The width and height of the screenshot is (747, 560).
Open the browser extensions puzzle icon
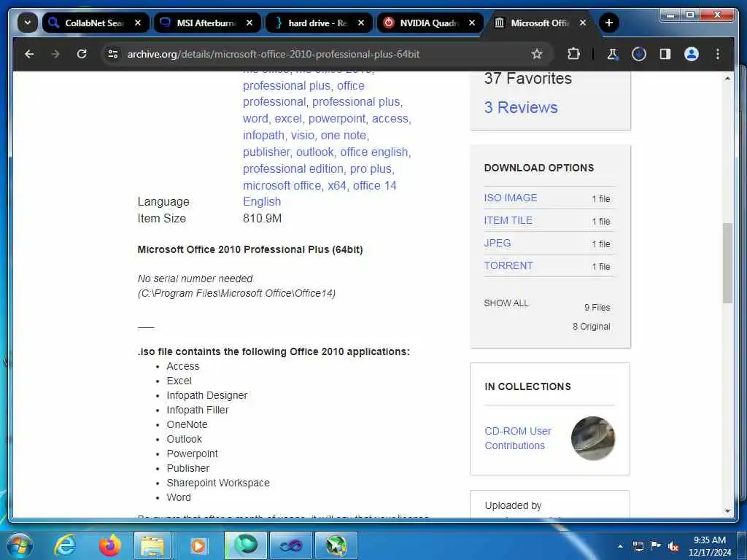(x=573, y=54)
